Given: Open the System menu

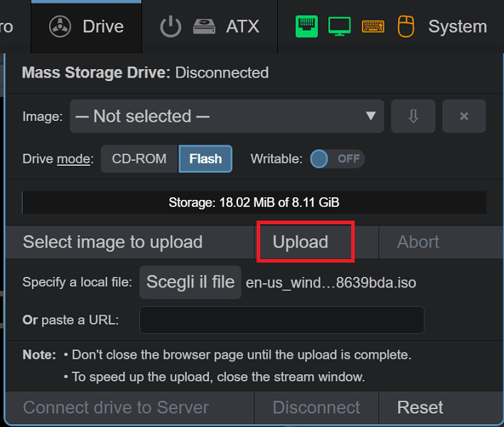Looking at the screenshot, I should click(x=457, y=26).
